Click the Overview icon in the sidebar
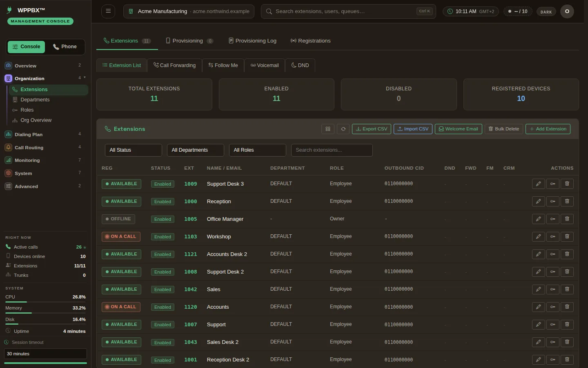Viewport: 588px width, 368px height. 9,65
